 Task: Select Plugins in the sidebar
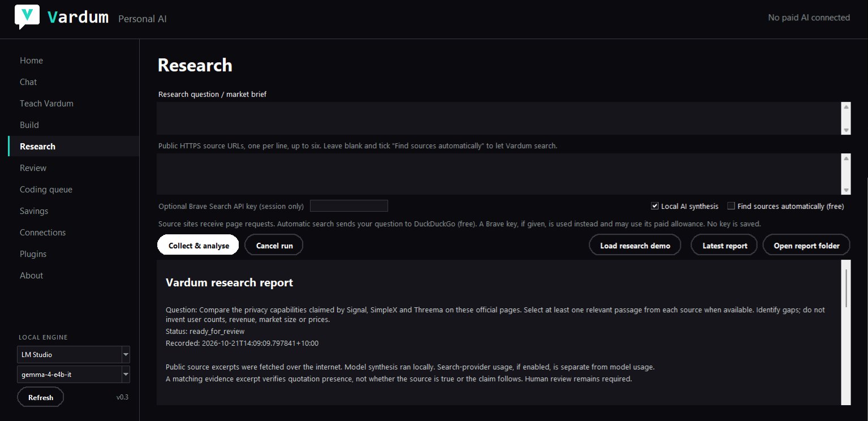tap(33, 254)
